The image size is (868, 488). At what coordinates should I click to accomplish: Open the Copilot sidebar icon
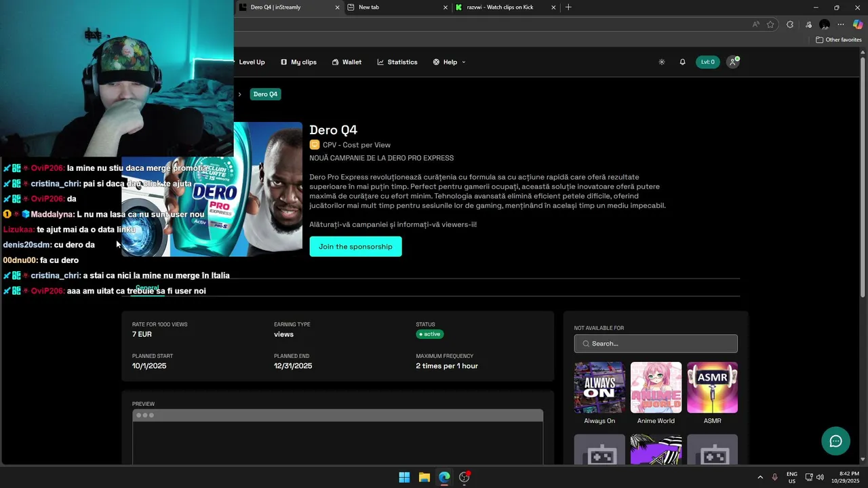click(858, 24)
